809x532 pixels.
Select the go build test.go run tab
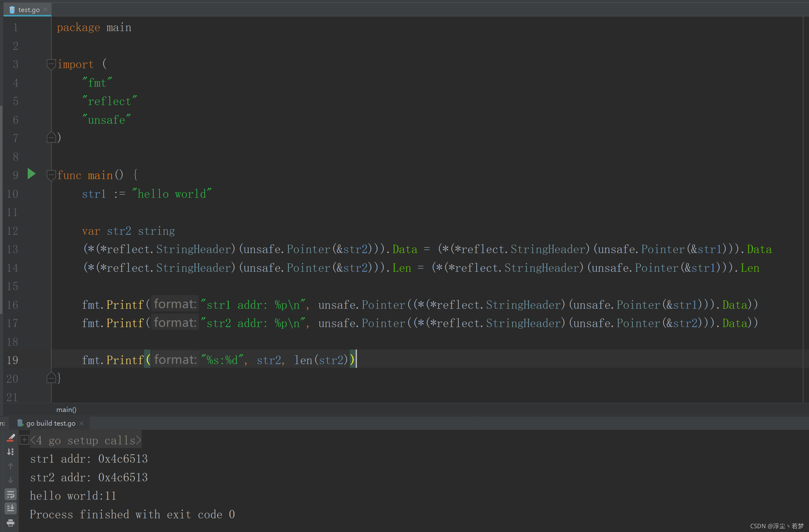pos(51,423)
